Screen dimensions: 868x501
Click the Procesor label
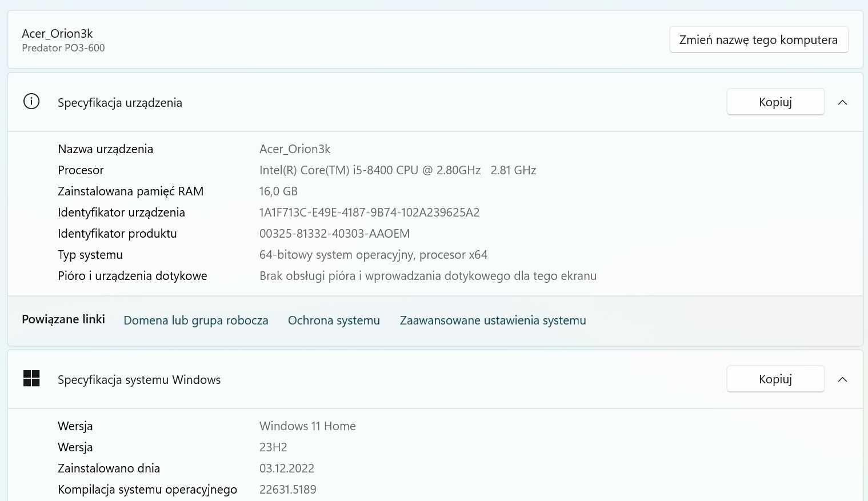pyautogui.click(x=81, y=170)
